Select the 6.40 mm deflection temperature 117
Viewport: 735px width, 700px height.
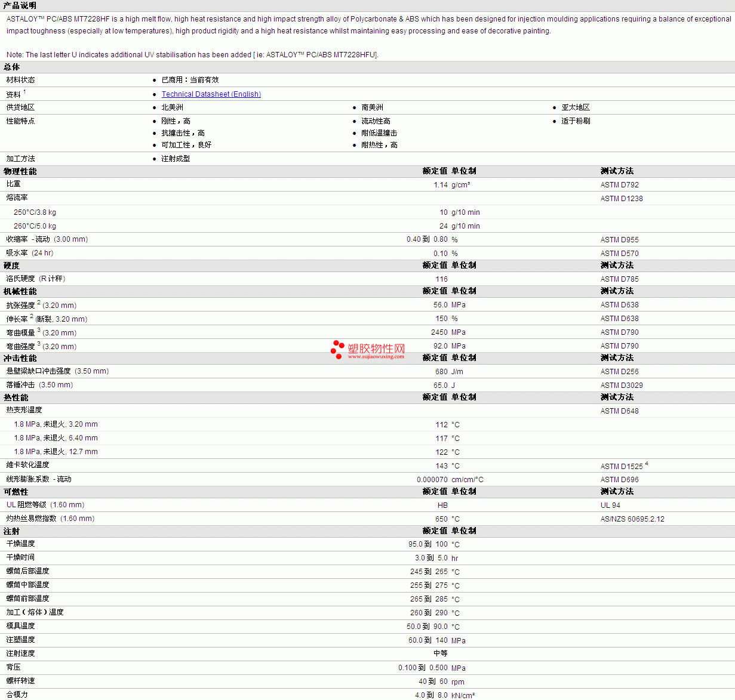(441, 439)
